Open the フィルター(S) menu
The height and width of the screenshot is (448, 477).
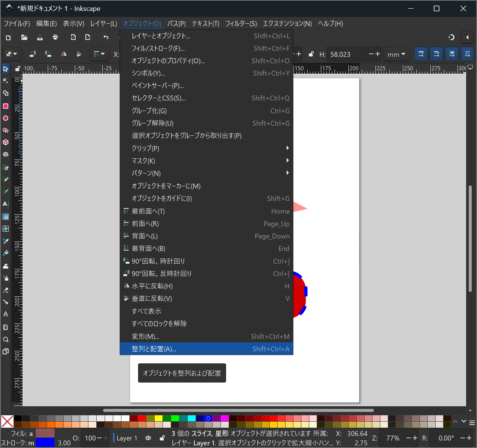241,23
